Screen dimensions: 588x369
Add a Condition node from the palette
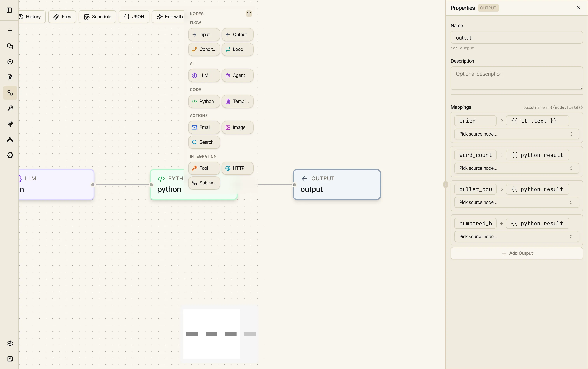coord(204,49)
